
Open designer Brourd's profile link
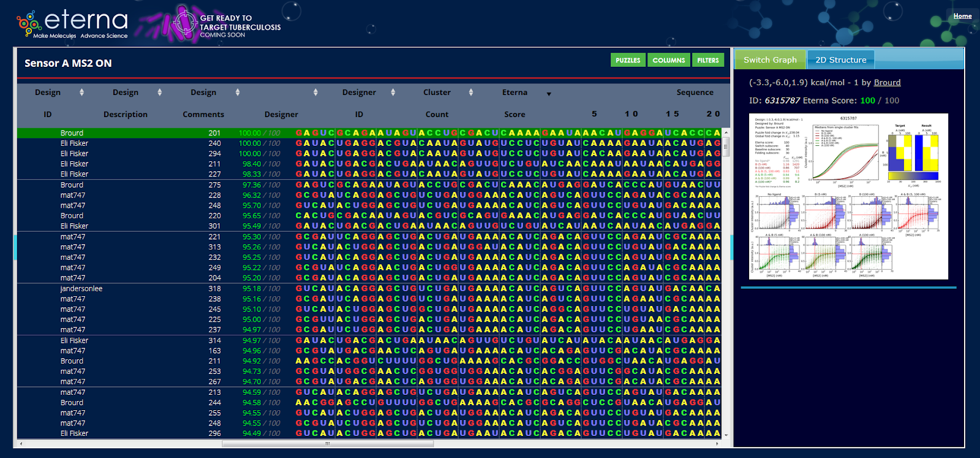pyautogui.click(x=887, y=83)
